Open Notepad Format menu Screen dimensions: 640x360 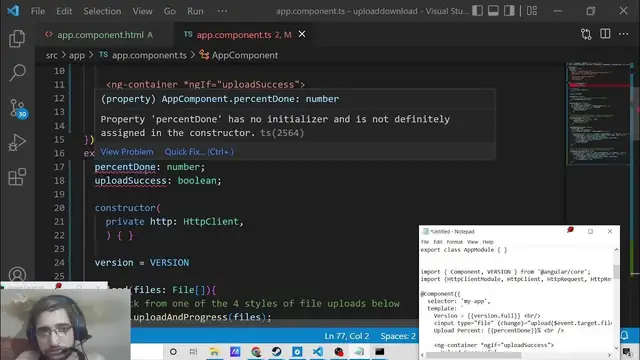point(454,242)
